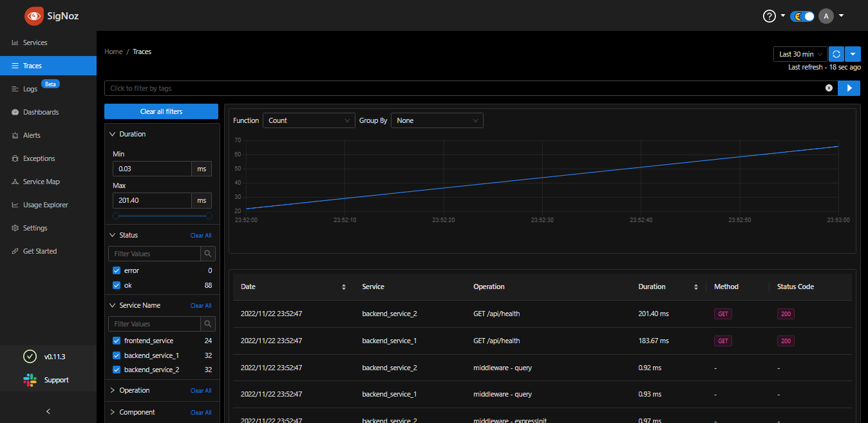Open the help question mark icon
The image size is (868, 423).
(x=769, y=16)
